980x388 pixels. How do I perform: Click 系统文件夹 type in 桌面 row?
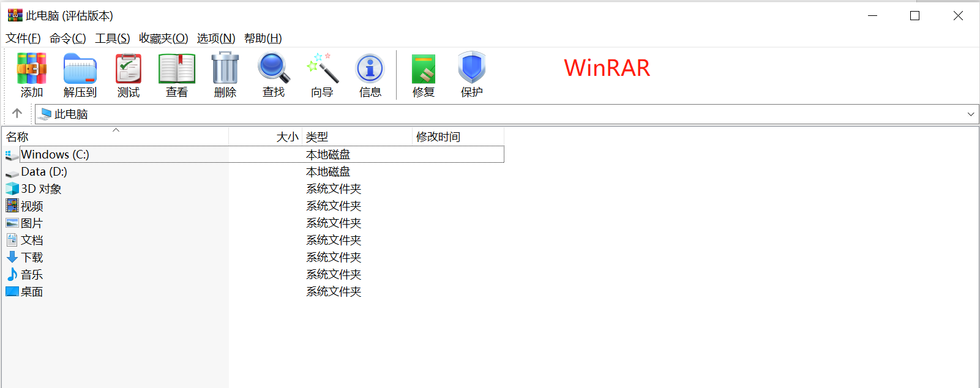coord(334,291)
